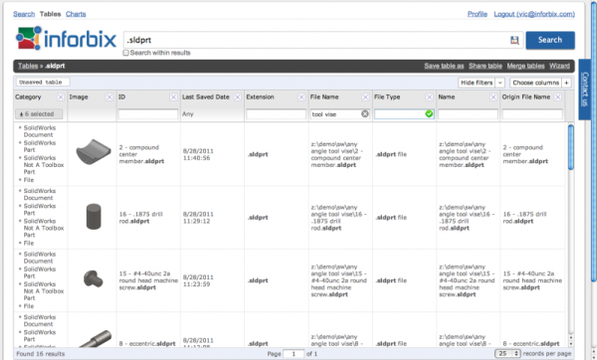Open the Wizard link
597x360 pixels.
point(559,66)
